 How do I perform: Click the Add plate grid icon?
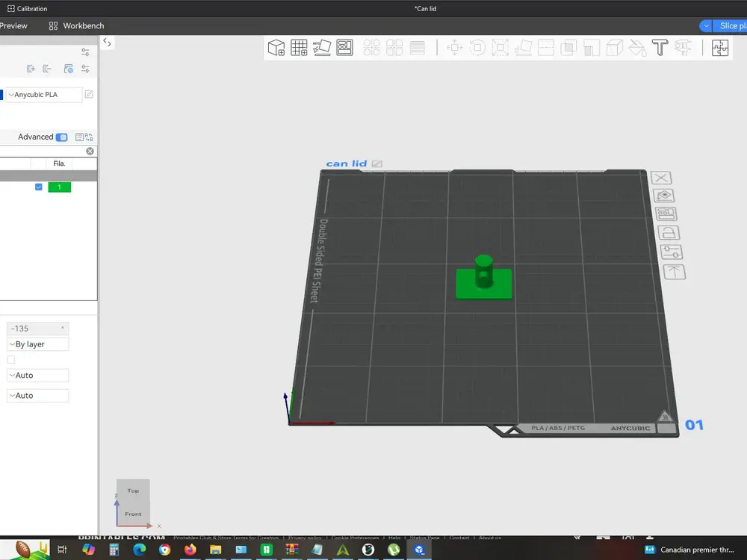coord(299,48)
